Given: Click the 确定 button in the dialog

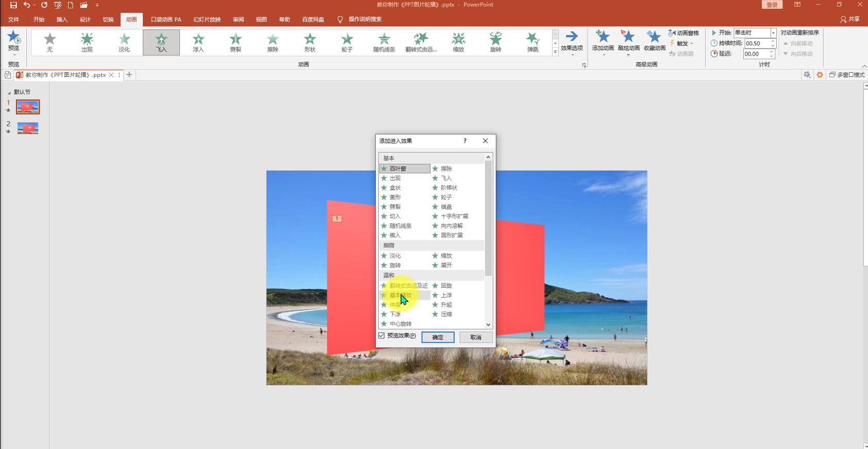Looking at the screenshot, I should tap(438, 337).
